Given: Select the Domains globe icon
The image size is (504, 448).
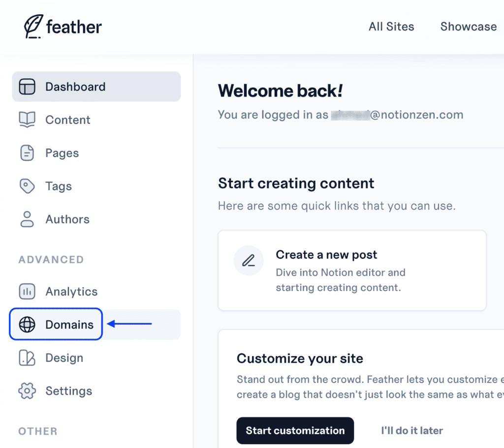Looking at the screenshot, I should 28,325.
